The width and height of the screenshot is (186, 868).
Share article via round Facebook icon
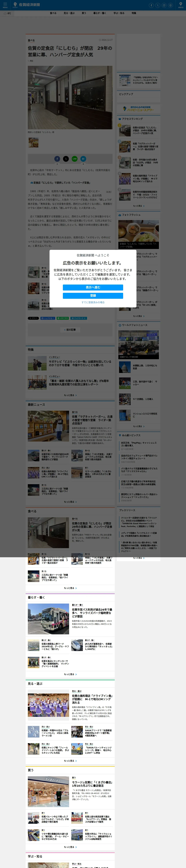(x=57, y=159)
